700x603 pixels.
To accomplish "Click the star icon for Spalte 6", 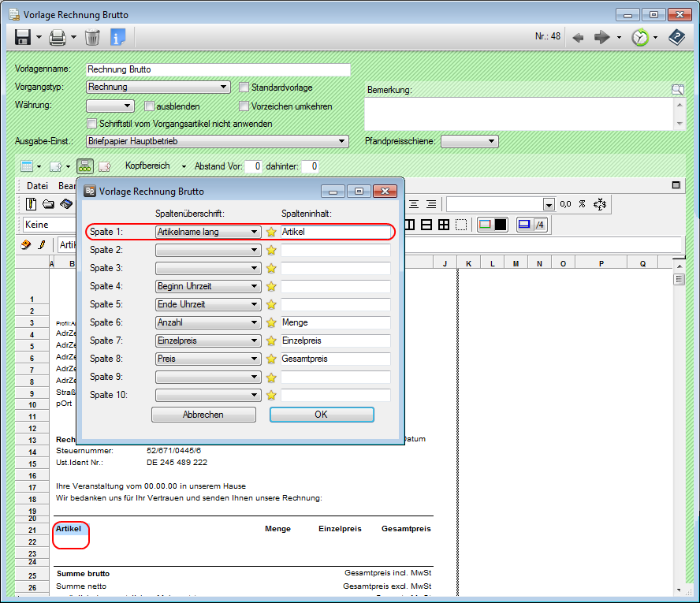I will pos(271,322).
